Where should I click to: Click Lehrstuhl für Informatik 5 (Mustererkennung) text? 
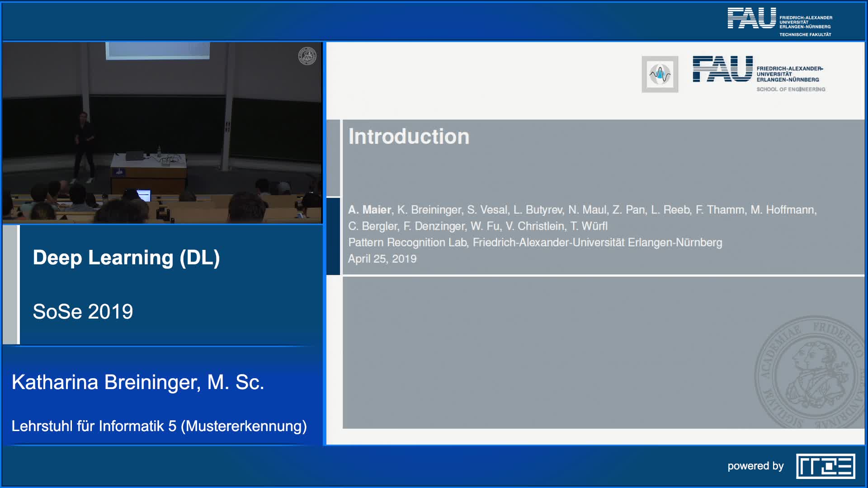click(159, 426)
